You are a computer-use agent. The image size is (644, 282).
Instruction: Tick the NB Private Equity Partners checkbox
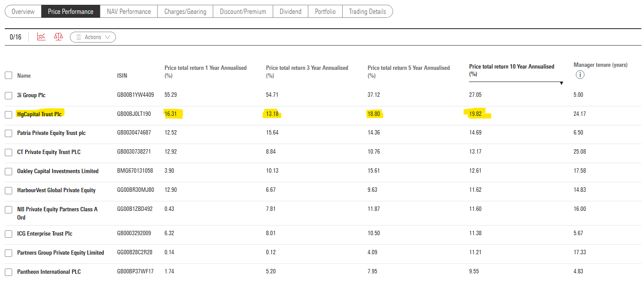pyautogui.click(x=8, y=210)
